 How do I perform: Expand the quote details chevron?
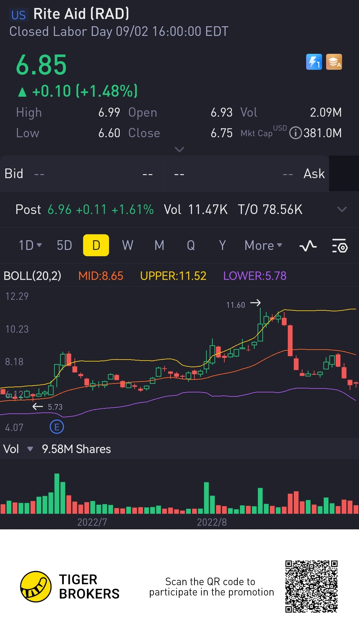[179, 150]
